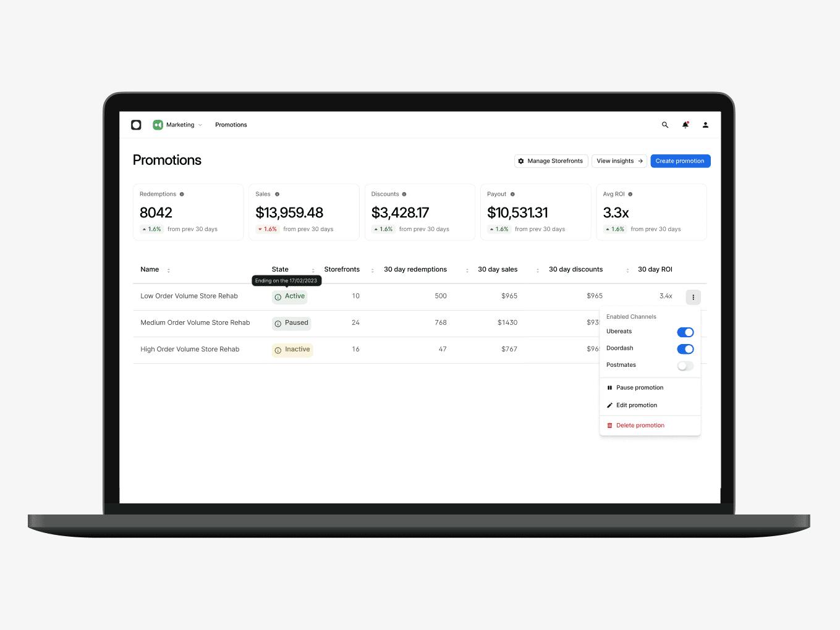Click the Redemptions info icon
The height and width of the screenshot is (630, 840).
tap(182, 194)
